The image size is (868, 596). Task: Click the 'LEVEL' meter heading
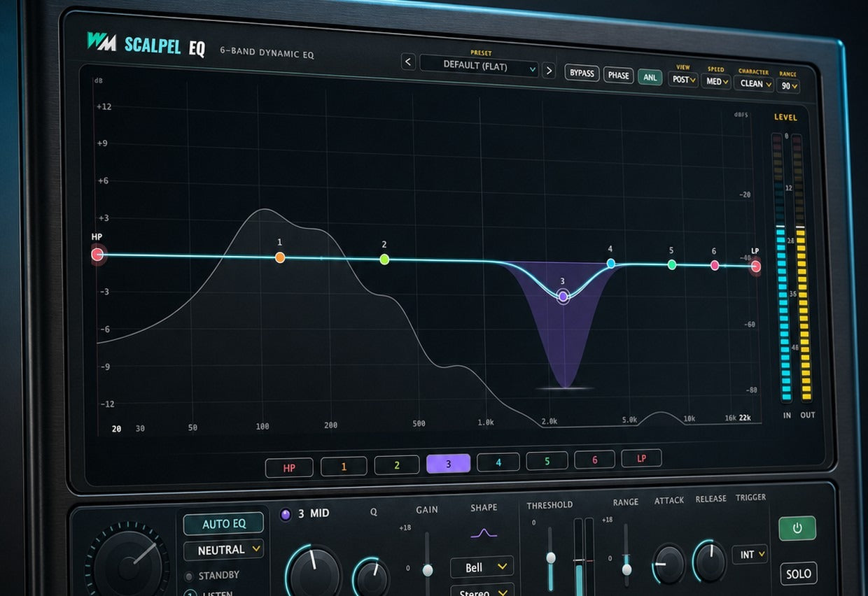point(785,118)
